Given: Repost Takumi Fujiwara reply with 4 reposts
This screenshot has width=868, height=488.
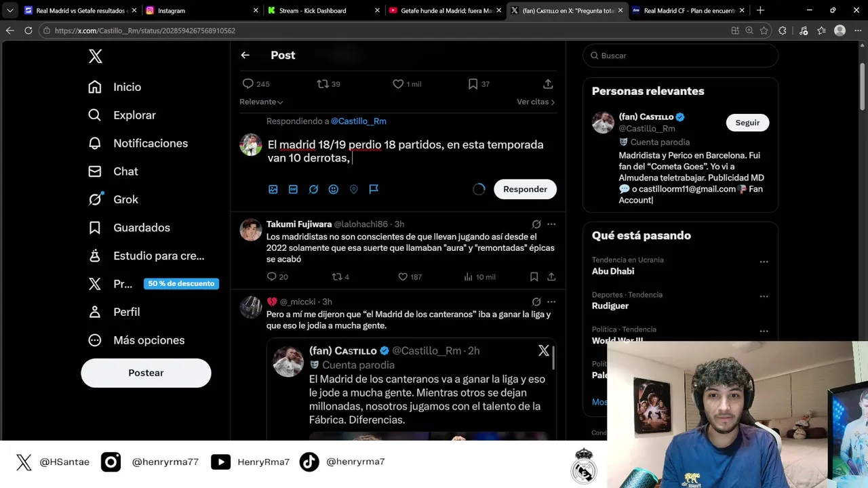Looking at the screenshot, I should (x=340, y=277).
